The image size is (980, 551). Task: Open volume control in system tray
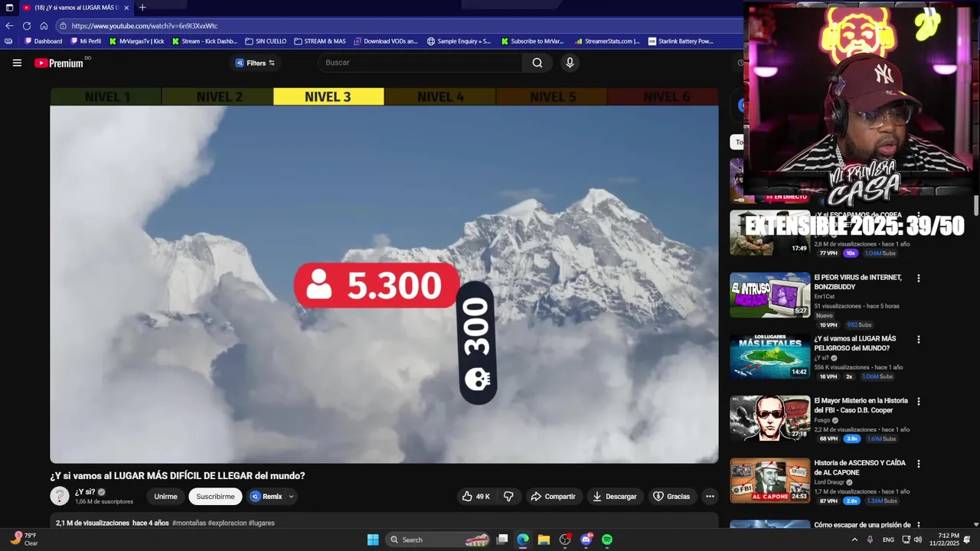click(918, 540)
